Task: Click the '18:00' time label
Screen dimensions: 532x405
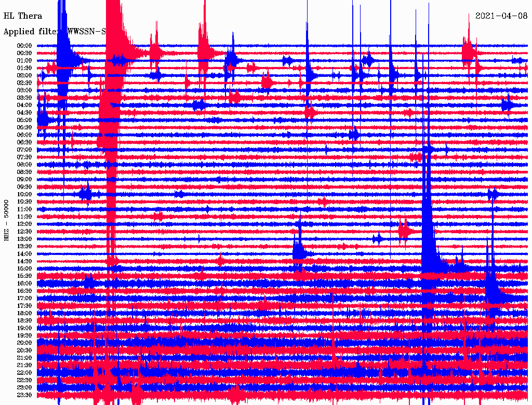Action: 24,313
